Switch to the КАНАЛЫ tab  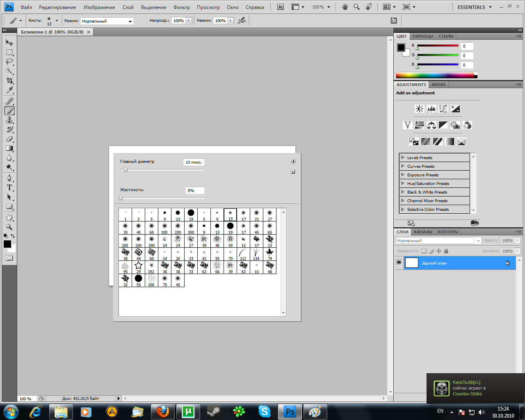pyautogui.click(x=422, y=232)
